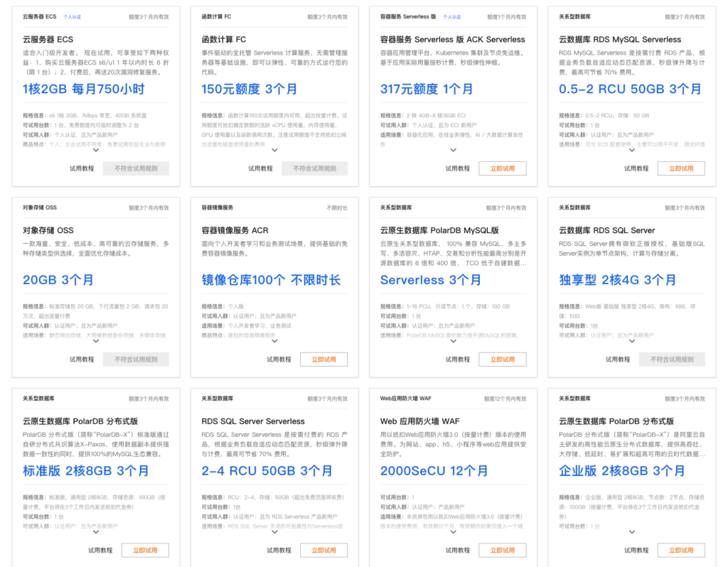Expand the PolarDB 分布式版 标准版 card details

(x=96, y=531)
